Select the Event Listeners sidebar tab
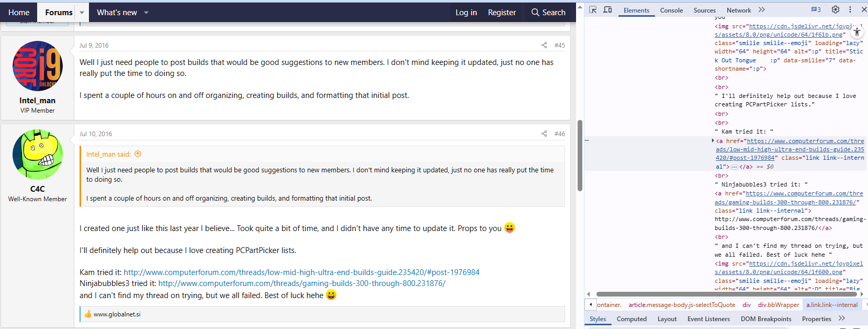This screenshot has width=868, height=329. point(708,319)
